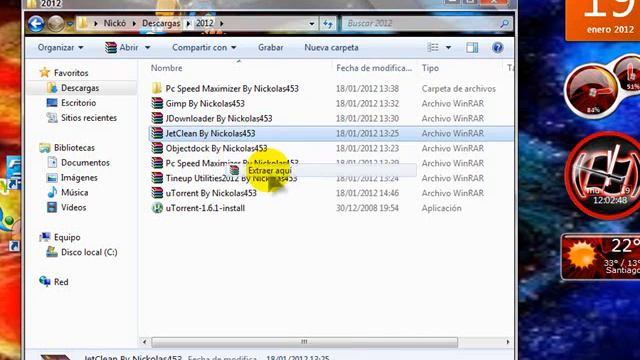Select Bibliotecas in the navigation pane
Image resolution: width=640 pixels, height=360 pixels.
click(x=74, y=148)
